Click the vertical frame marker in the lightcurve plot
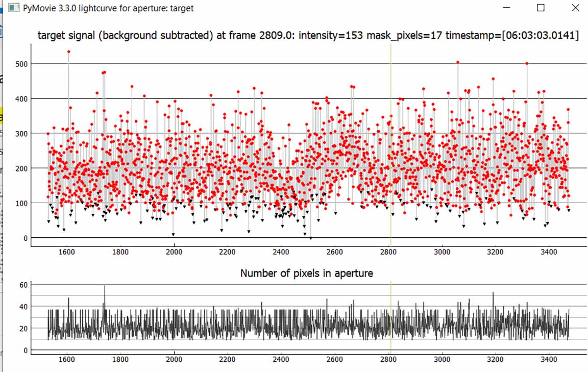This screenshot has height=372, width=588. click(x=391, y=145)
